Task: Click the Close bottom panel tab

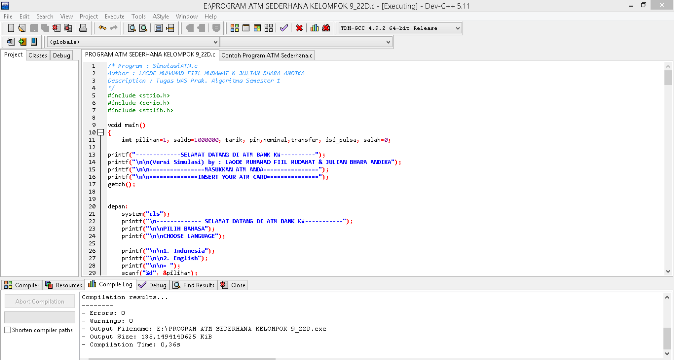Action: point(233,285)
